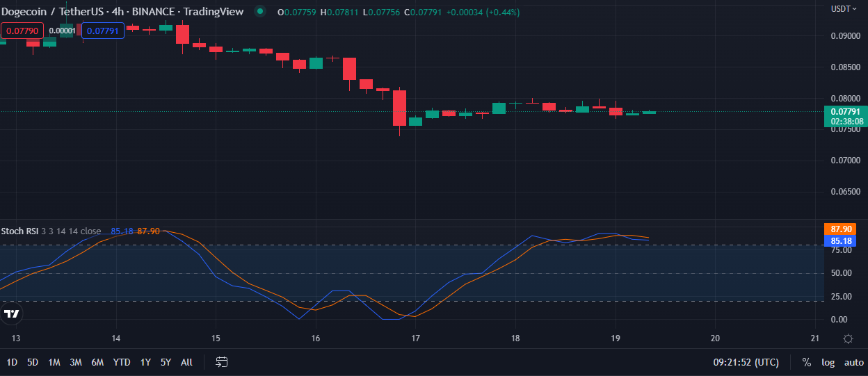Select the 5Y time range

(166, 362)
